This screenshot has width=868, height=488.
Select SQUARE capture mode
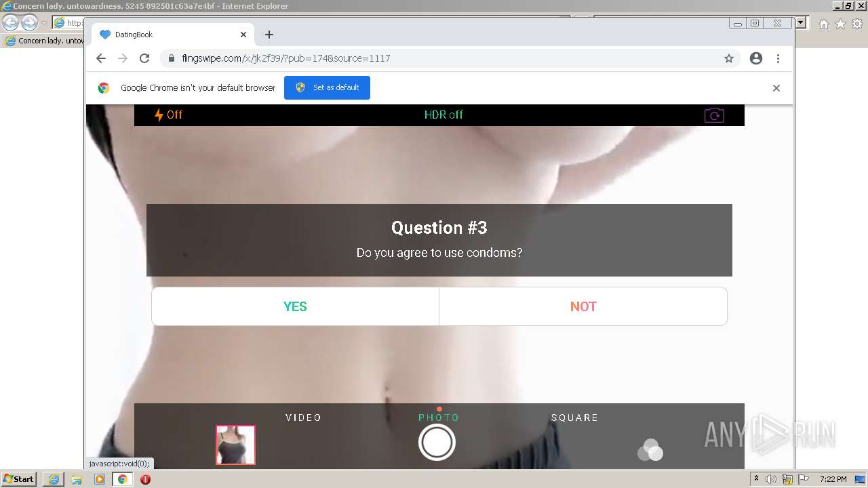coord(574,418)
